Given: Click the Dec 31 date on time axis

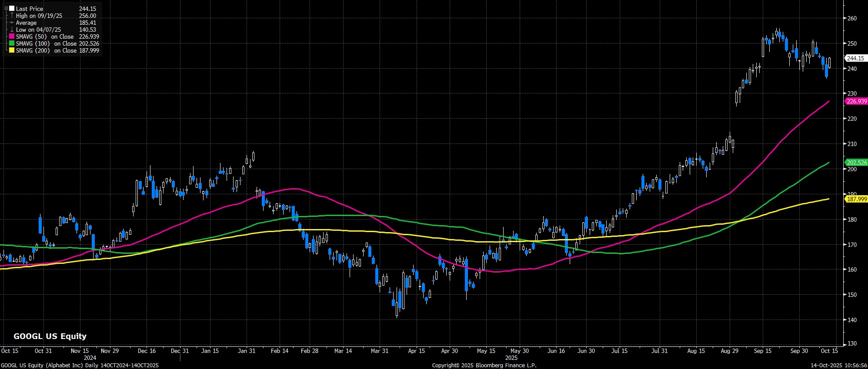Looking at the screenshot, I should coord(180,351).
